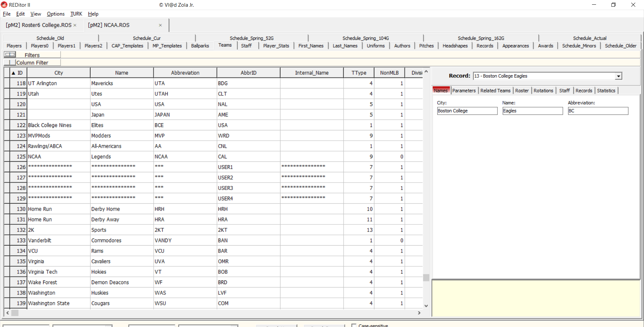Open the Staff table tab

click(x=246, y=46)
